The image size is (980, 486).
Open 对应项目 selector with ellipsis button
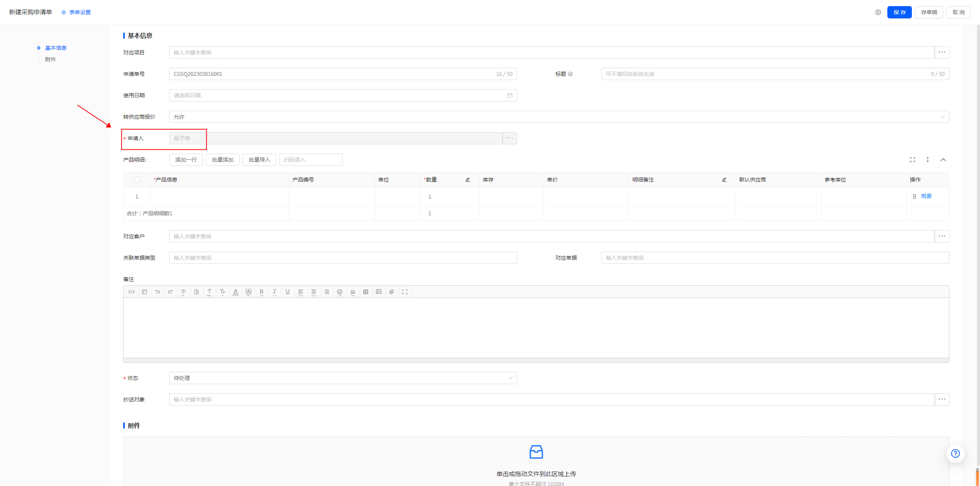[x=942, y=52]
